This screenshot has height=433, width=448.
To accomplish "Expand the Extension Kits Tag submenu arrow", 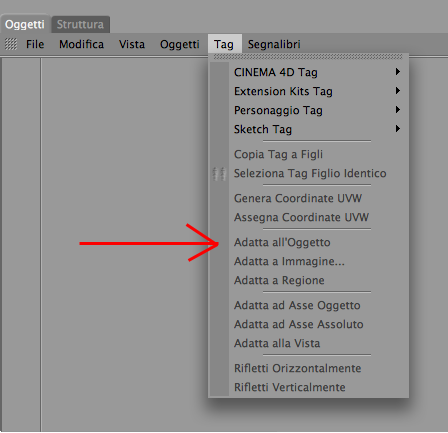I will (397, 91).
